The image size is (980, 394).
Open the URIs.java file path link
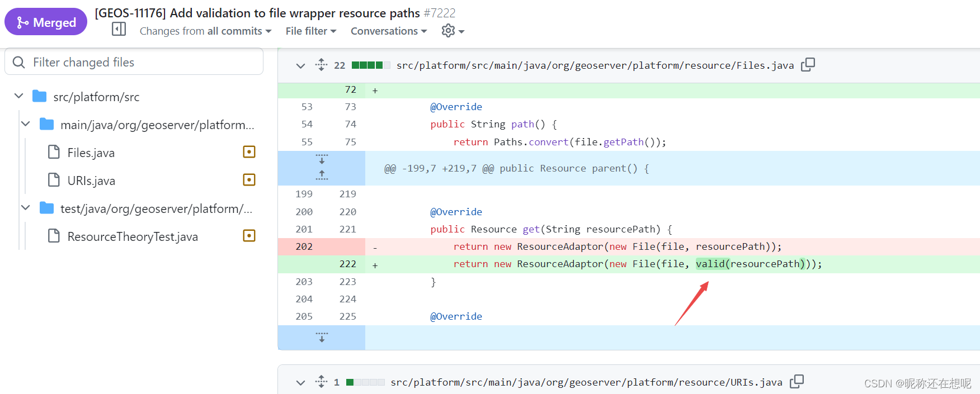[586, 382]
